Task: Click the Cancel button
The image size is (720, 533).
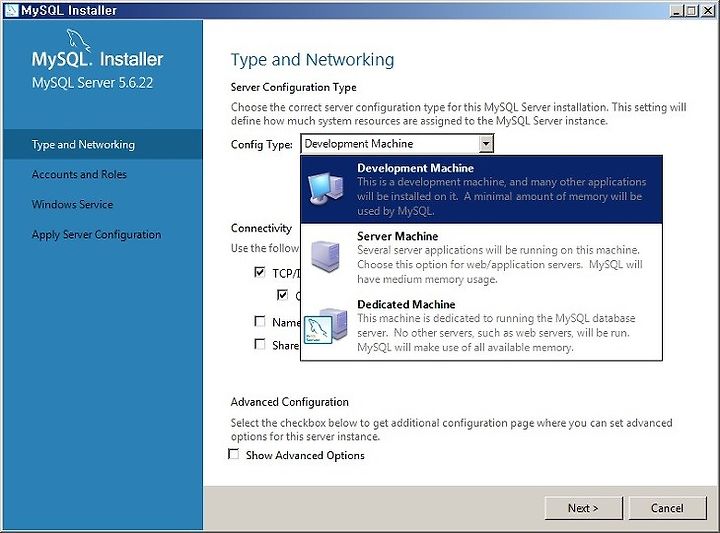Action: (x=667, y=508)
